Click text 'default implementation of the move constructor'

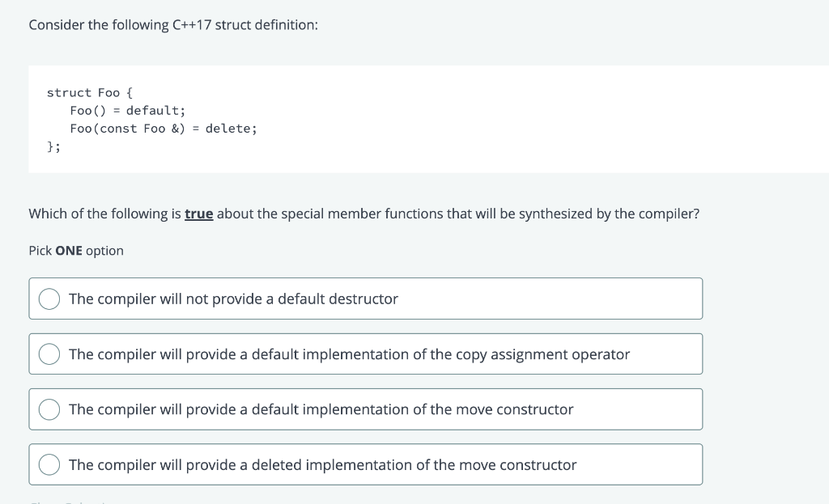412,409
